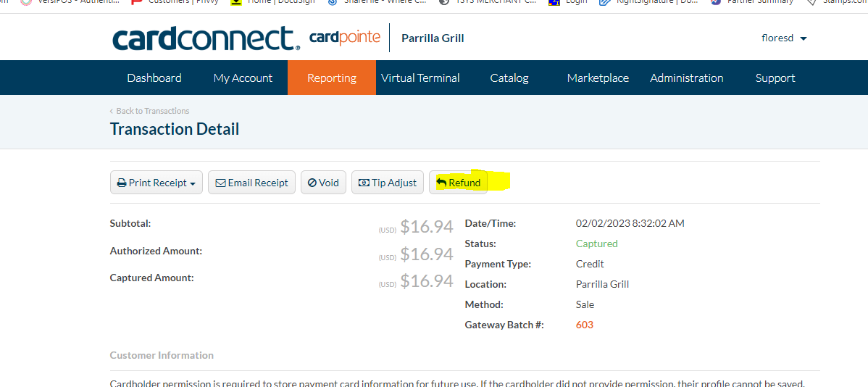868x387 pixels.
Task: Click the Sale method value
Action: 585,304
